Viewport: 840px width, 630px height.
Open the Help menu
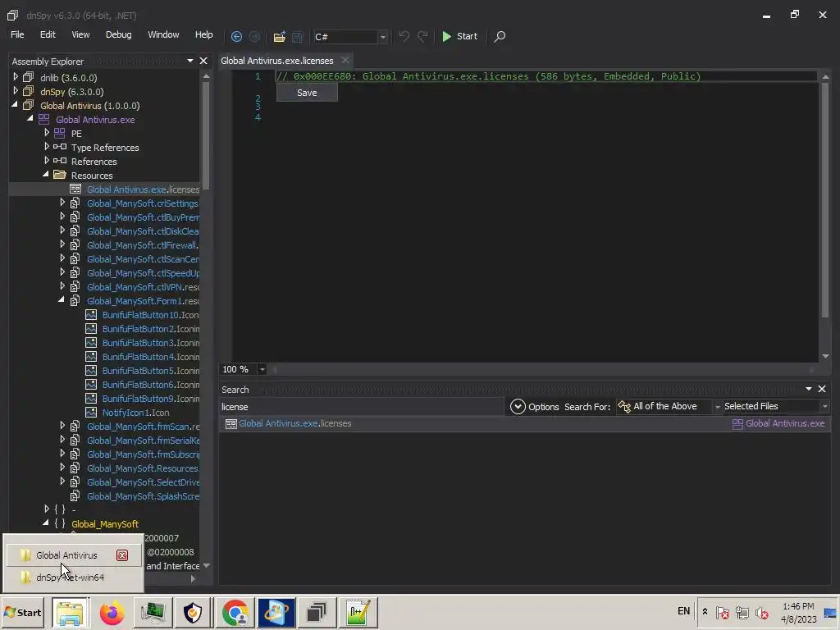[x=203, y=34]
